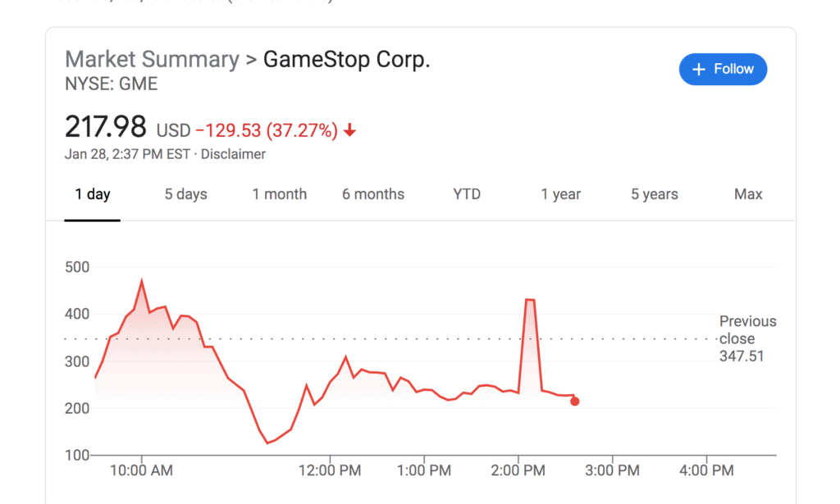Switch to the 5 days tab
The height and width of the screenshot is (504, 840).
pos(186,194)
